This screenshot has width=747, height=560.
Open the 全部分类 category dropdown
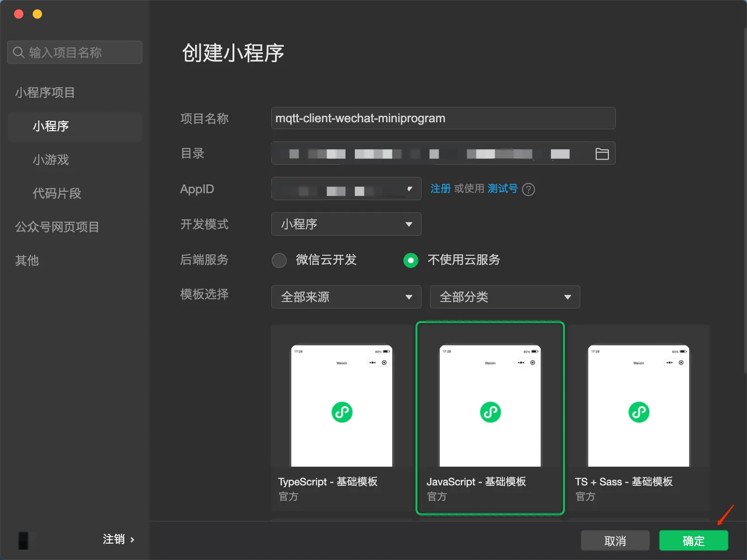(x=504, y=297)
